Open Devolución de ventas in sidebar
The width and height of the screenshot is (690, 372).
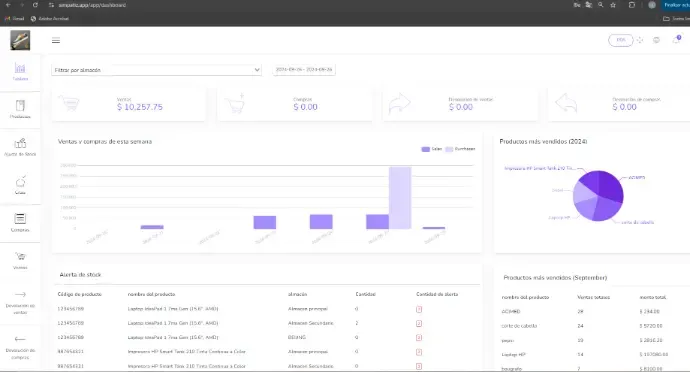20,302
